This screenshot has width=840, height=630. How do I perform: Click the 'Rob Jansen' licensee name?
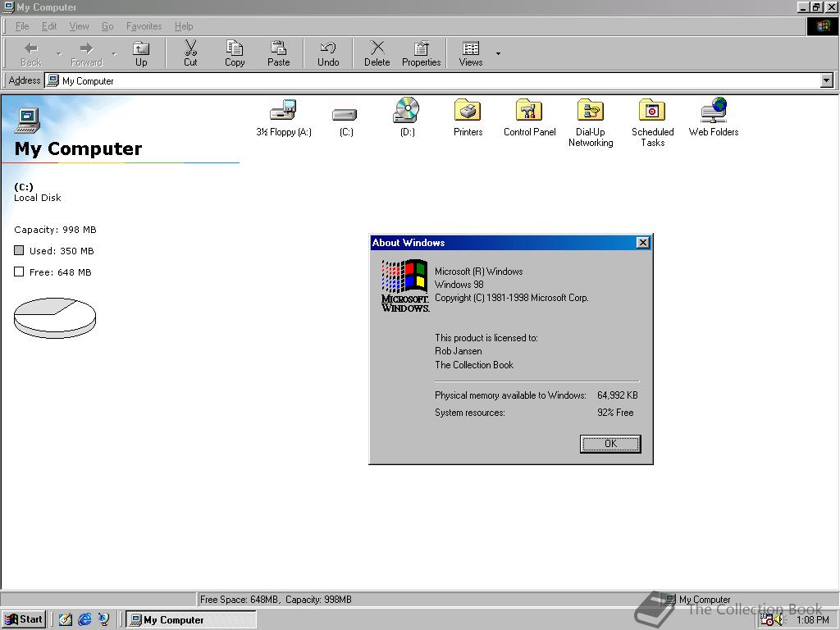(458, 351)
